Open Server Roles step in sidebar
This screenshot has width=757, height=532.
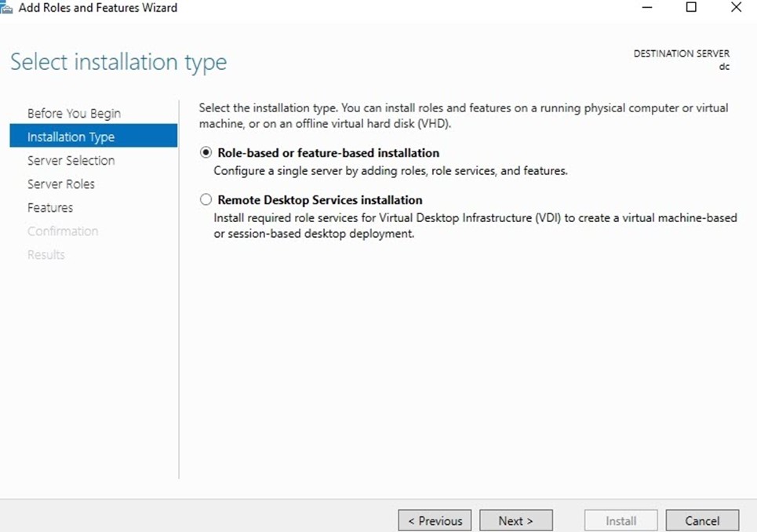(61, 184)
